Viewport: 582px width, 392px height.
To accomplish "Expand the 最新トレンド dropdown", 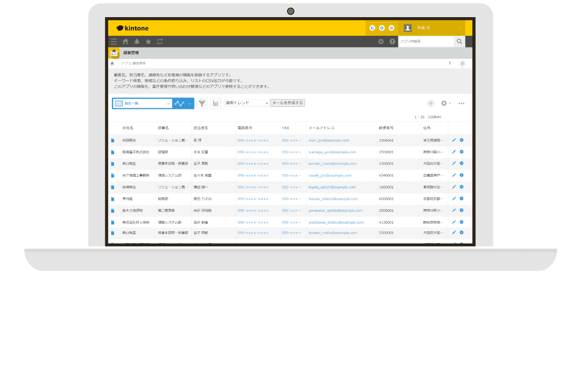I will (x=246, y=103).
